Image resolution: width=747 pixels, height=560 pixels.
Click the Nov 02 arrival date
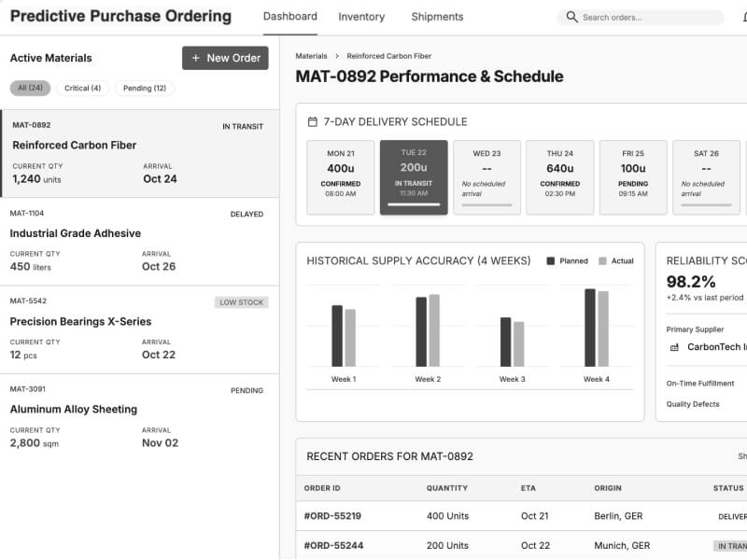click(x=160, y=443)
